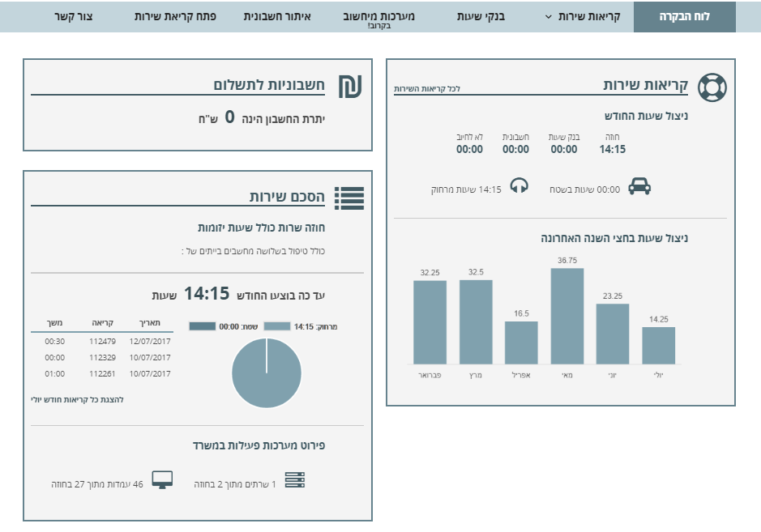Select פתח קריאת שירות in navigation
Screen dimensions: 761x532
pyautogui.click(x=175, y=16)
